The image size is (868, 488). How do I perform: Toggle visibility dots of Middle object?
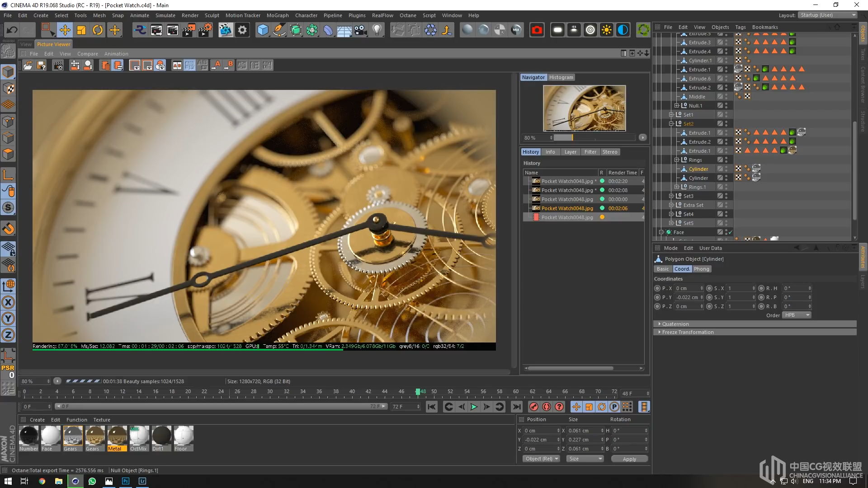tap(726, 97)
